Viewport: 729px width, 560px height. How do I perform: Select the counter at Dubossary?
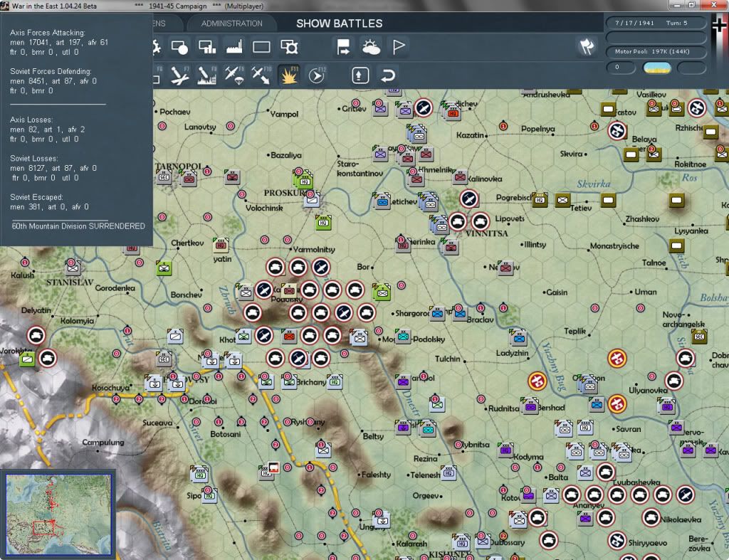(x=483, y=541)
